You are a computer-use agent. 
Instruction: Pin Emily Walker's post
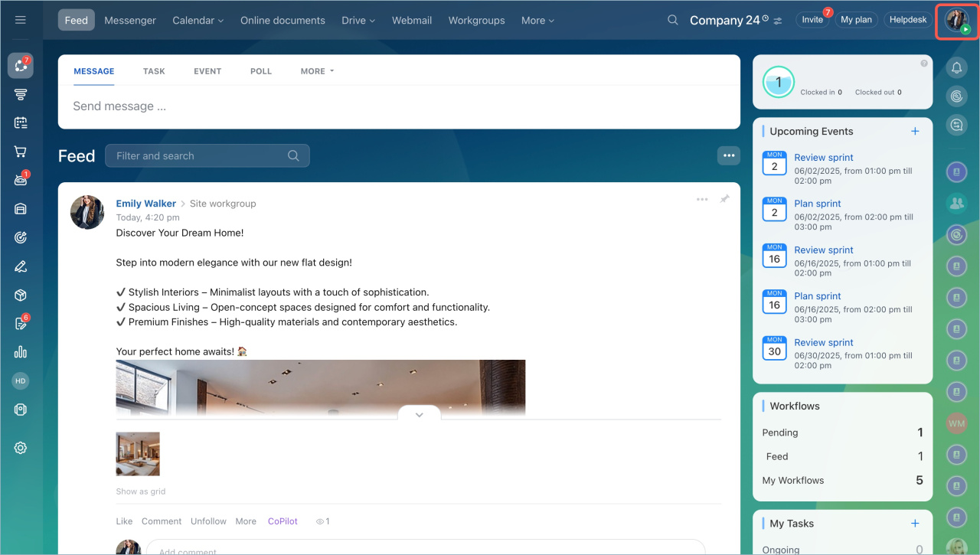(724, 199)
